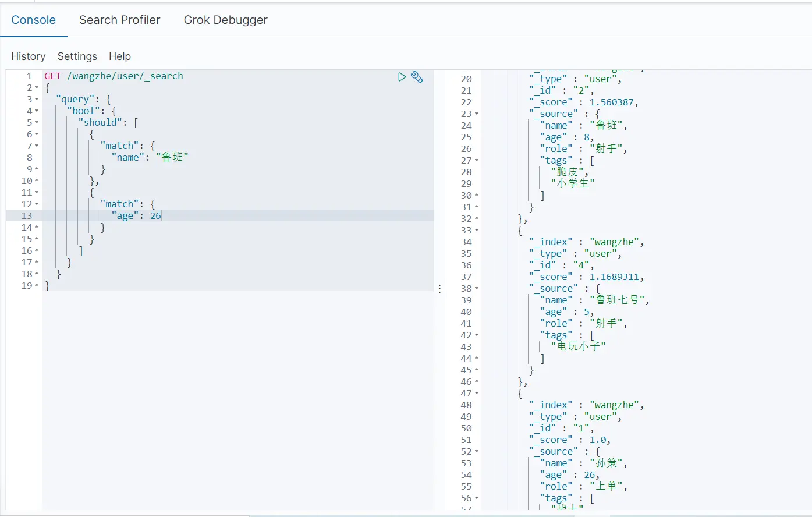
Task: Click the "name" : "孙策" response line
Action: 584,463
